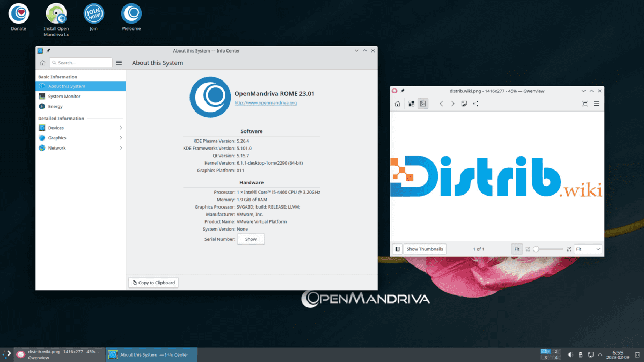The height and width of the screenshot is (362, 644).
Task: Switch to Gwenview taskbar entry
Action: tap(59, 354)
